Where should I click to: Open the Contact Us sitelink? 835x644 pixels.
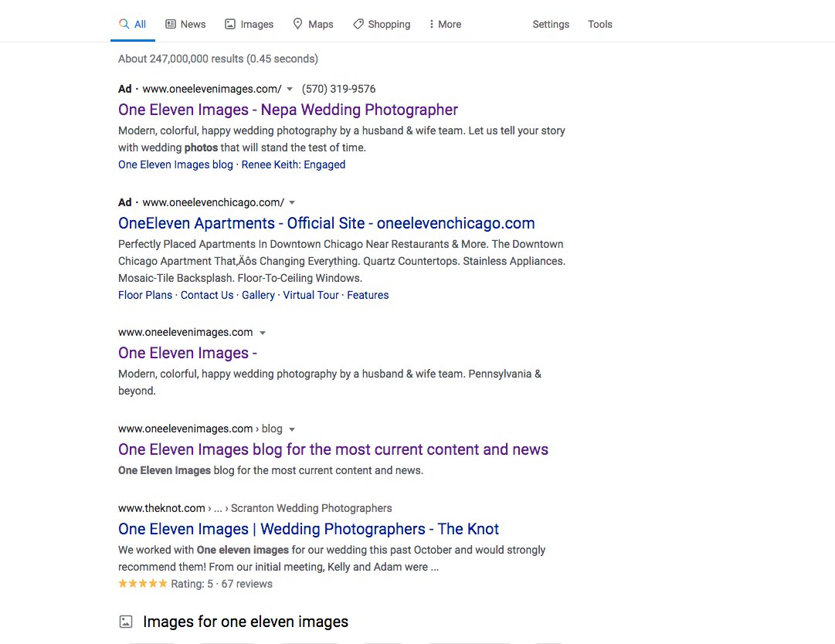(207, 295)
